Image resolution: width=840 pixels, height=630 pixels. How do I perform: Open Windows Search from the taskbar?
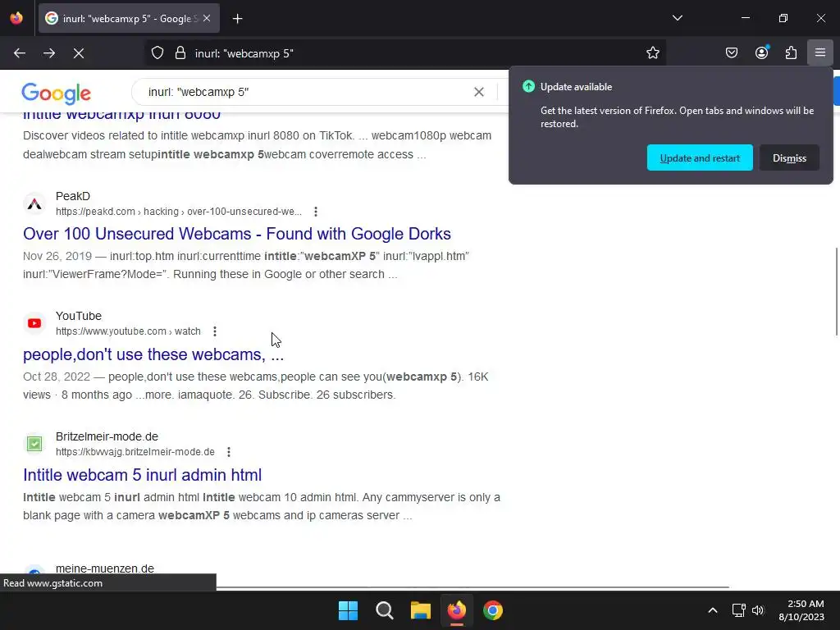click(x=385, y=610)
